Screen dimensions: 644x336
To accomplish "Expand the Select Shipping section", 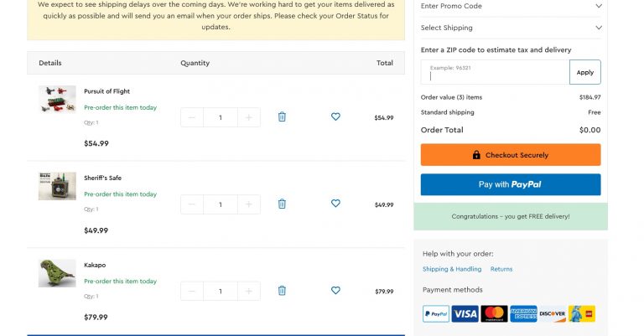I will pos(511,28).
